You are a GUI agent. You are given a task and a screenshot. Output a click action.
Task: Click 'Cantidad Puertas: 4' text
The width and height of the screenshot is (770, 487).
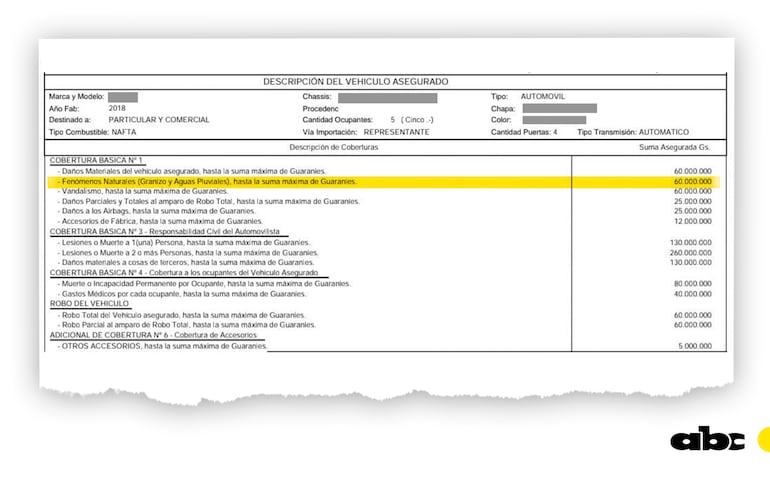(x=524, y=132)
